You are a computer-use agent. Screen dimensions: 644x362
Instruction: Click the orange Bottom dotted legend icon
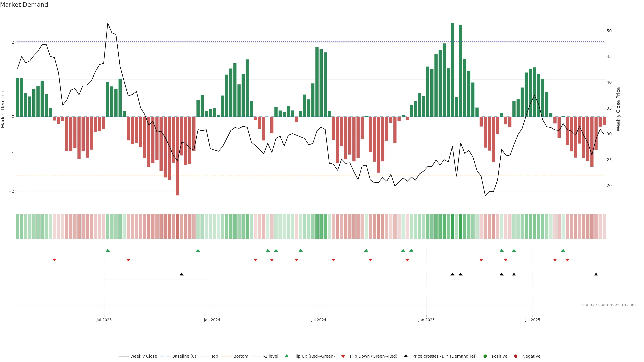[226, 356]
